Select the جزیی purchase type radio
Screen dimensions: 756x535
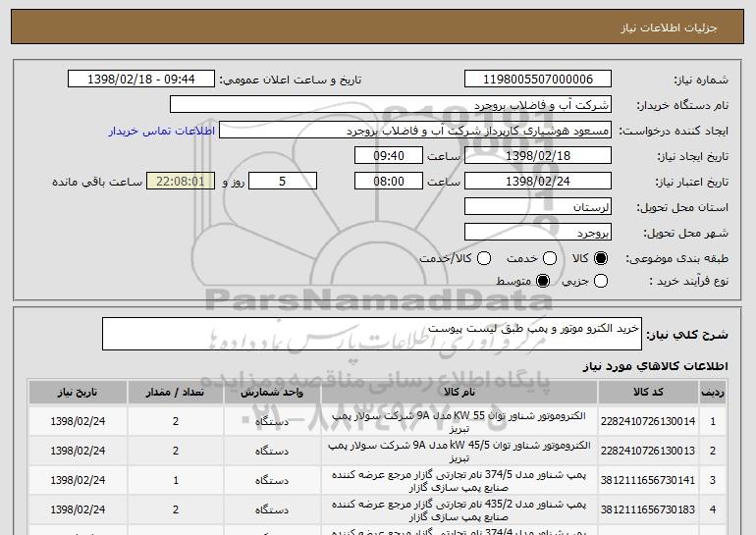click(601, 281)
